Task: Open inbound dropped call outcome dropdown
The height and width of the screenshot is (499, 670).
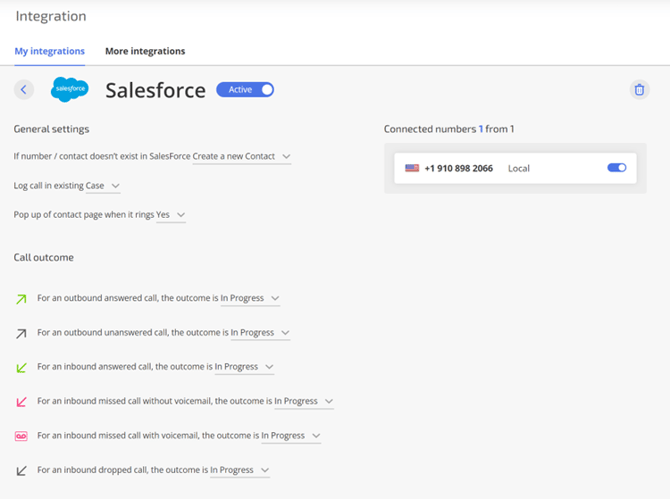Action: click(x=240, y=470)
